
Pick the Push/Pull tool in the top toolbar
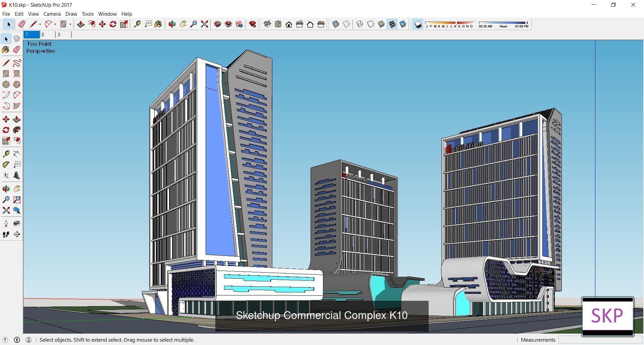(80, 24)
